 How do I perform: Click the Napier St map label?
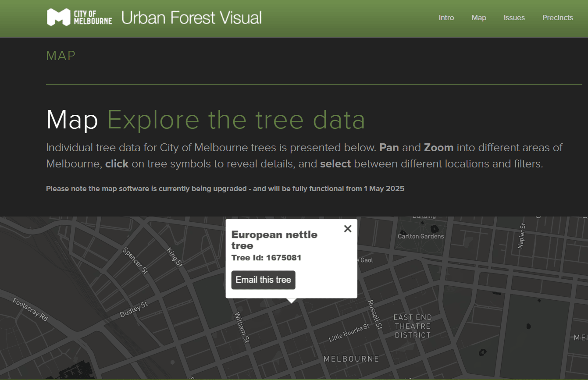tap(521, 236)
